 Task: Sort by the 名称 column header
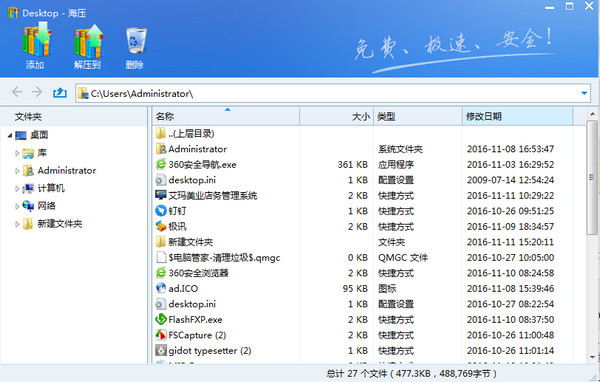226,116
